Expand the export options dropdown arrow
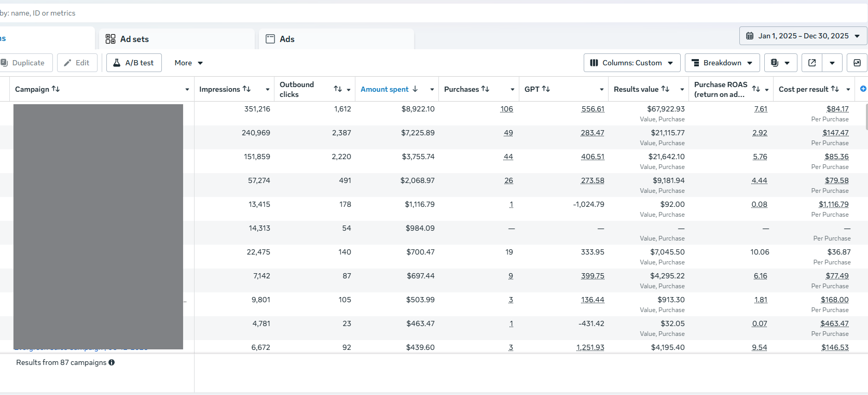Viewport: 868px width, 395px height. click(x=832, y=63)
